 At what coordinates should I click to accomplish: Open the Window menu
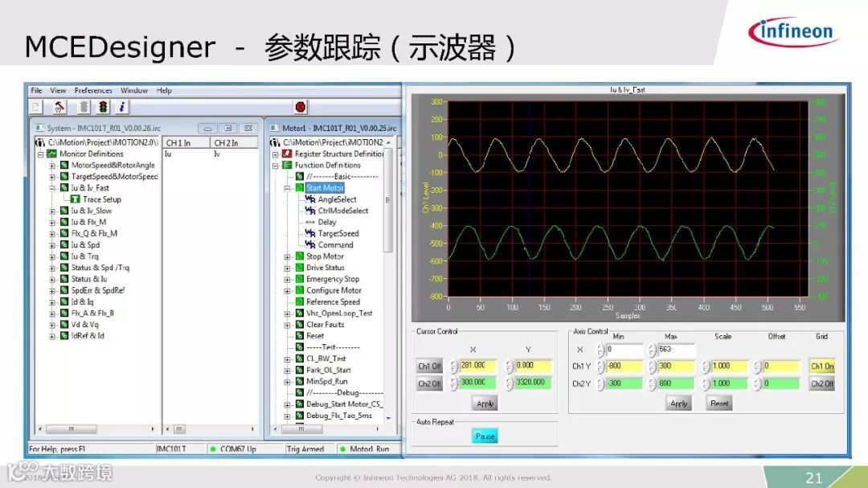134,90
